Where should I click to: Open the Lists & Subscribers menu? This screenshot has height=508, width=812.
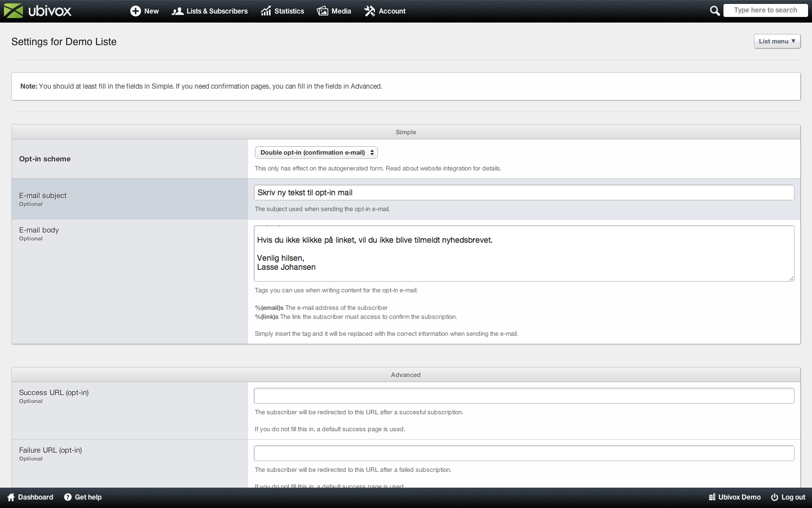(210, 11)
